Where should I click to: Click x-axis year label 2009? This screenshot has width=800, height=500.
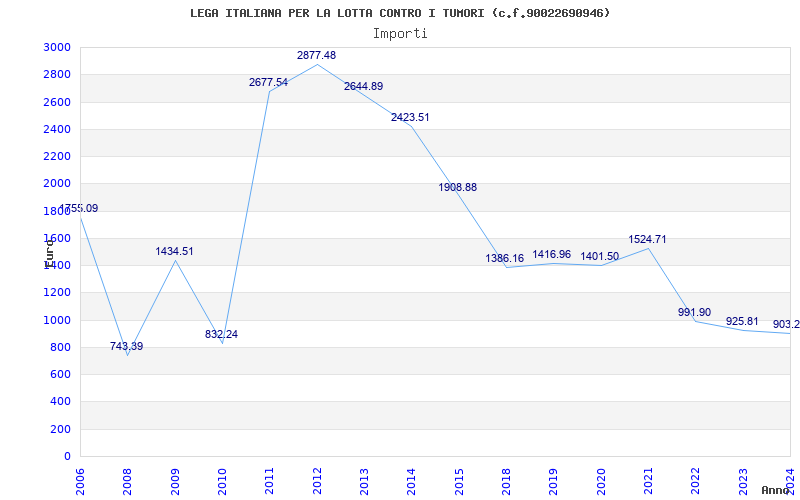(x=175, y=481)
